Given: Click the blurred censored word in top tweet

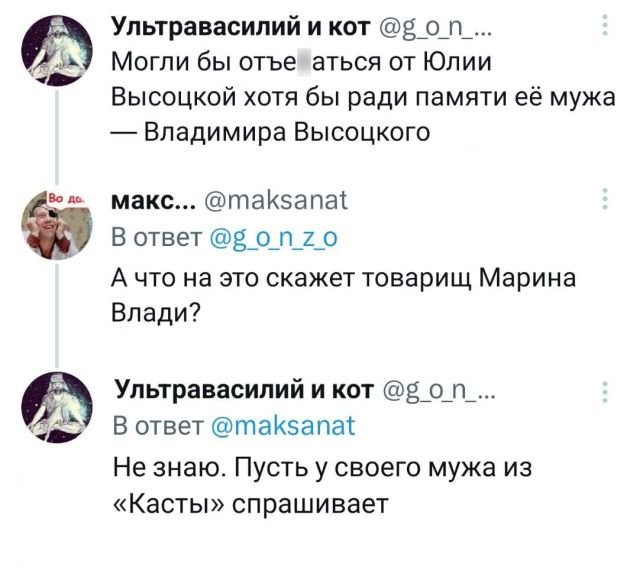Looking at the screenshot, I should pos(301,61).
